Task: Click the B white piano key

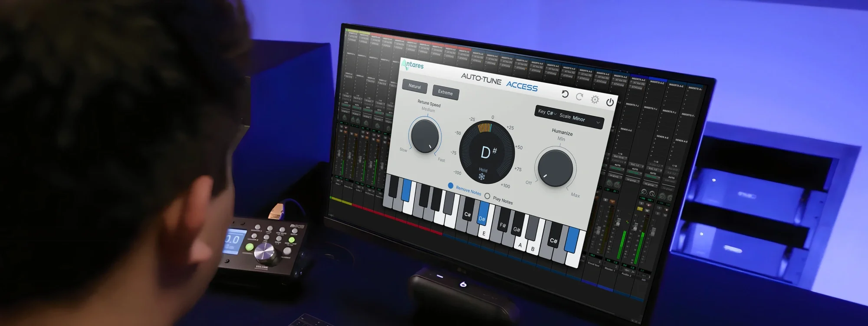Action: (533, 249)
